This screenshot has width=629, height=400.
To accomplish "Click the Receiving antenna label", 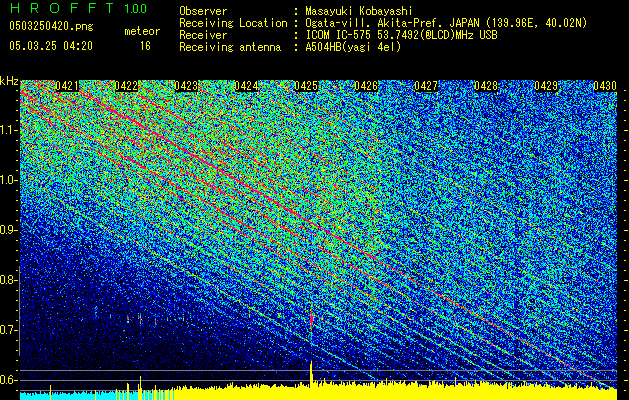I will click(x=230, y=47).
